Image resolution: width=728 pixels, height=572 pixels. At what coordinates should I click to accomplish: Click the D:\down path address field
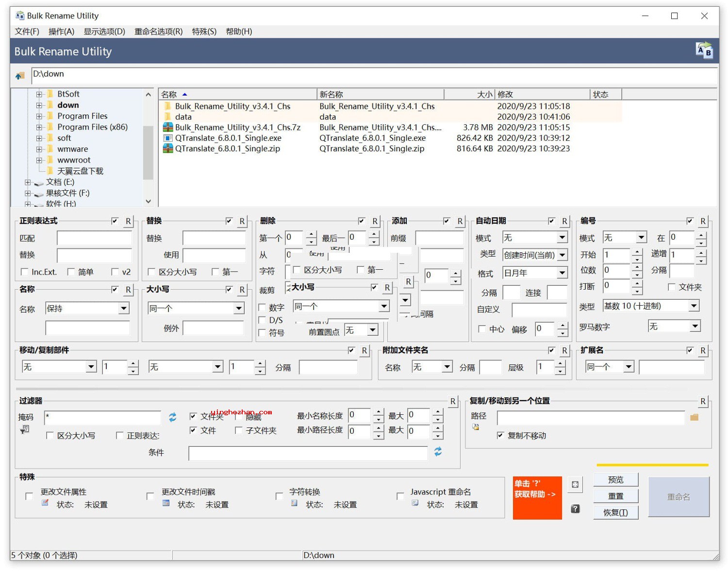374,75
